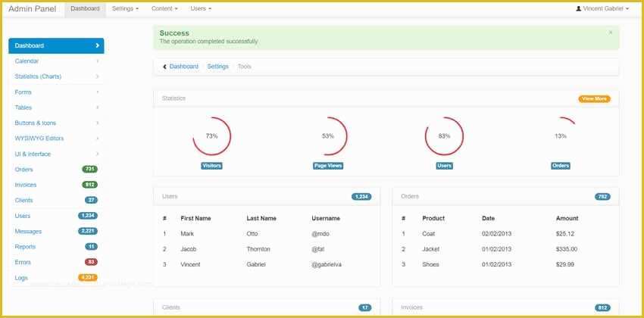This screenshot has width=644, height=318.
Task: Click the Amount column header in Orders table
Action: [567, 218]
